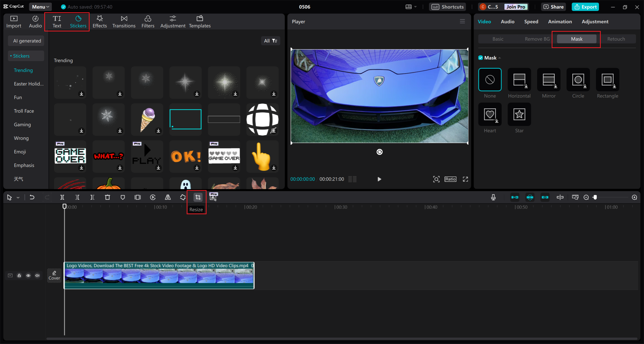Click the Split tool icon in timeline toolbar
Viewport: 644px width, 344px height.
pos(62,197)
